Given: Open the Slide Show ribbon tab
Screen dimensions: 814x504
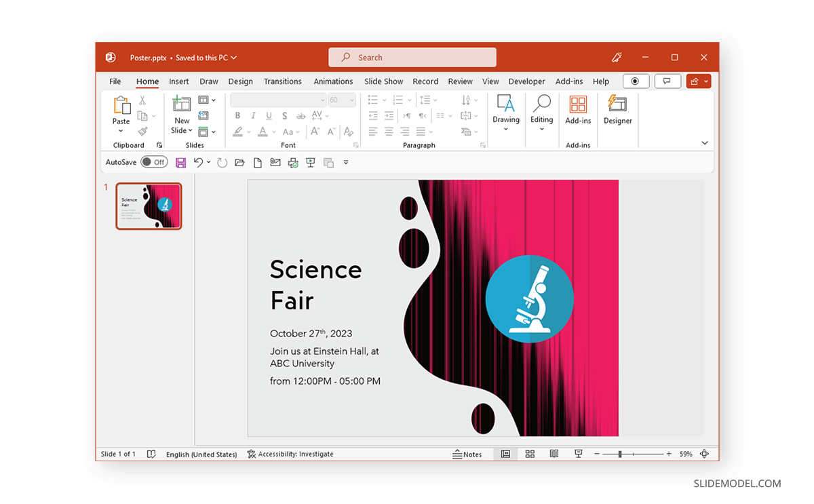Looking at the screenshot, I should pyautogui.click(x=383, y=81).
